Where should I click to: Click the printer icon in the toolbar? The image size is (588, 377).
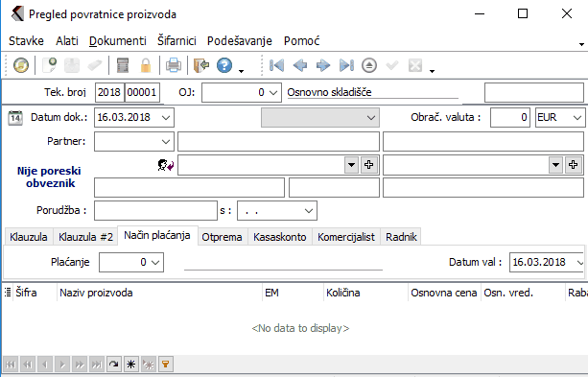pos(174,65)
